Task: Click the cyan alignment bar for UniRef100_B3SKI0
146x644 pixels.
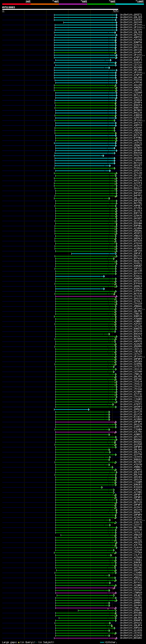Action: [80, 289]
